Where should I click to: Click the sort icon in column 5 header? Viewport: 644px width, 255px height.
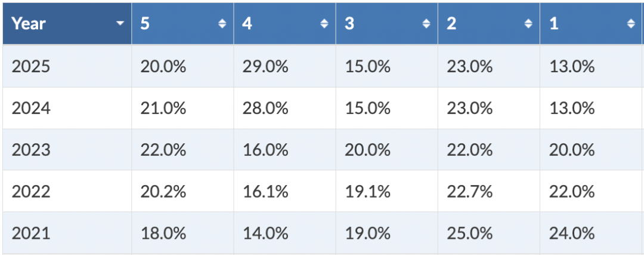click(222, 24)
